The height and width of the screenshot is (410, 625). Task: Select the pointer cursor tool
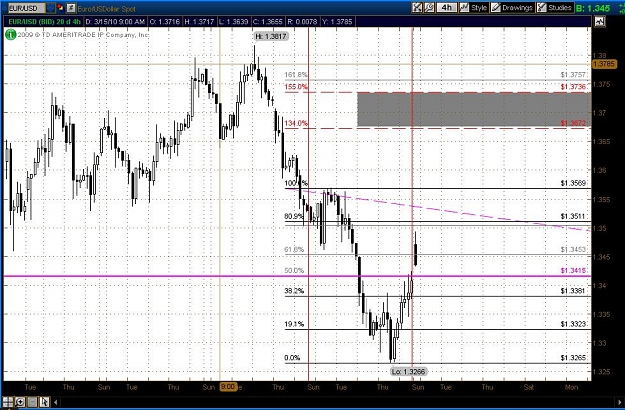click(44, 402)
